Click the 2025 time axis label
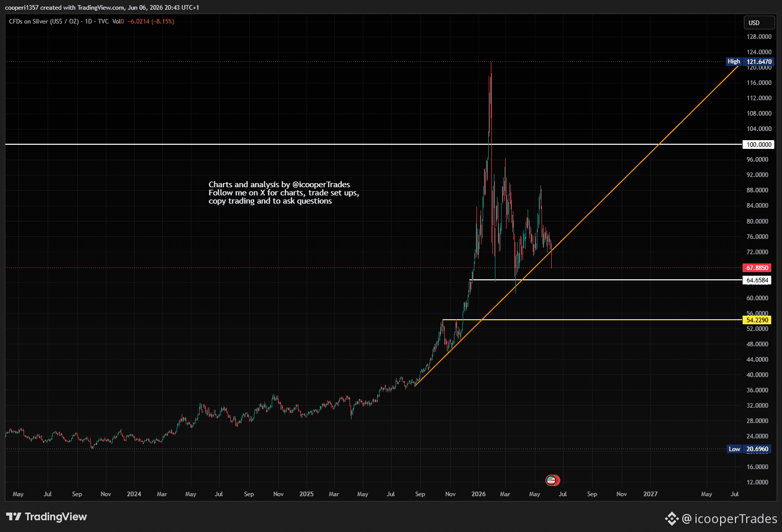Image resolution: width=782 pixels, height=532 pixels. click(x=307, y=494)
